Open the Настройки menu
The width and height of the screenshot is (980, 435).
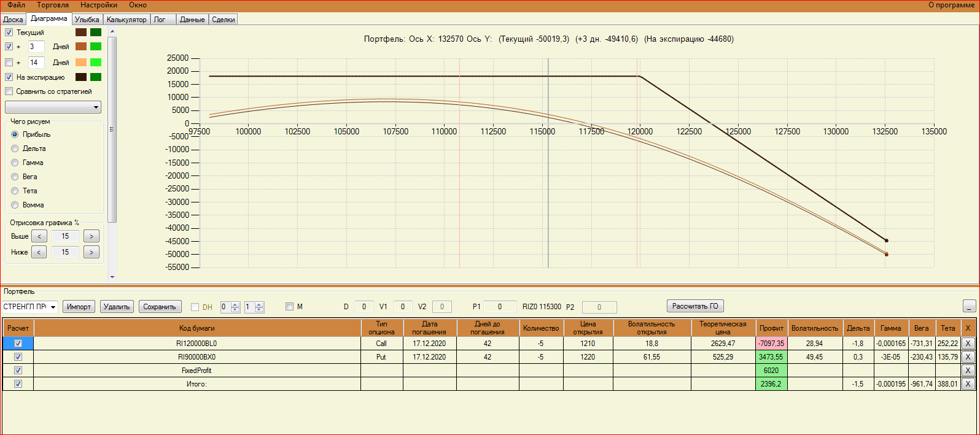(99, 5)
